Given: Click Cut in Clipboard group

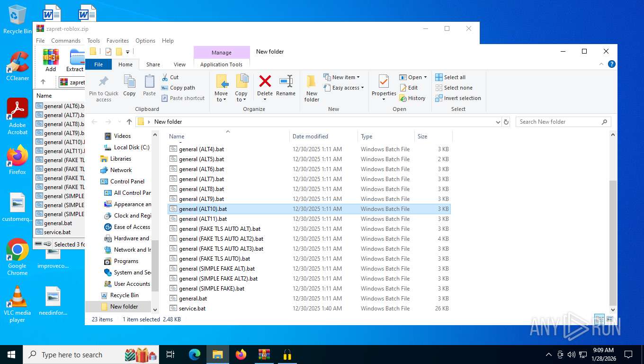Looking at the screenshot, I should (170, 77).
